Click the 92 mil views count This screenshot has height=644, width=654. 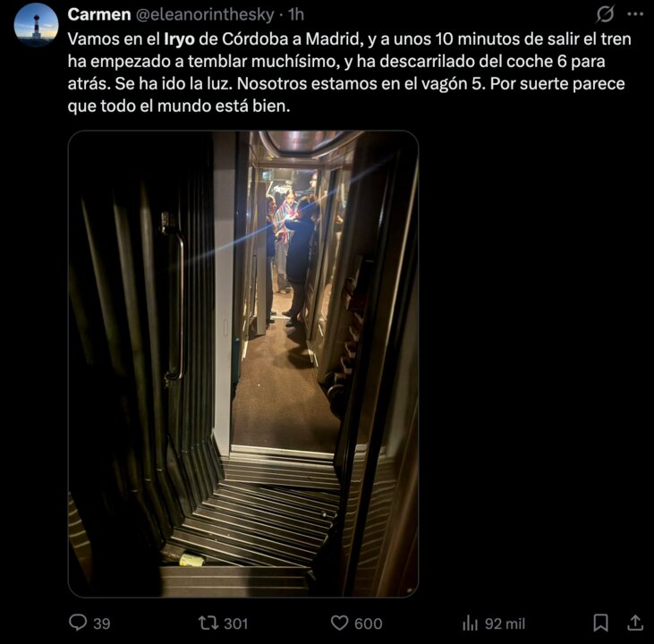point(505,623)
